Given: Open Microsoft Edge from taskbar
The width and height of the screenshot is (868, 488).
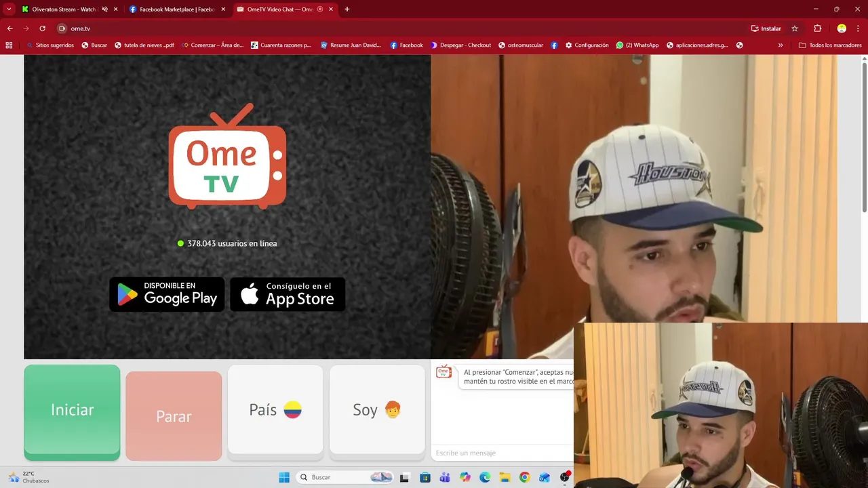Looking at the screenshot, I should (x=485, y=477).
